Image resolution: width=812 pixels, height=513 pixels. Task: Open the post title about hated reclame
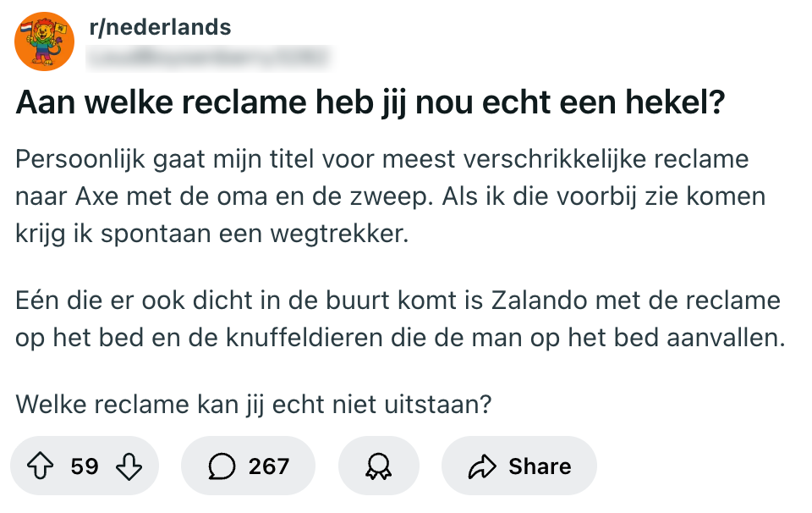[x=371, y=105]
